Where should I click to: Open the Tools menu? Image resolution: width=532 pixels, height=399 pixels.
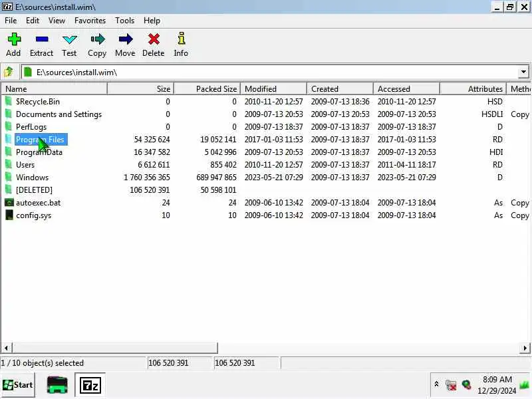124,21
